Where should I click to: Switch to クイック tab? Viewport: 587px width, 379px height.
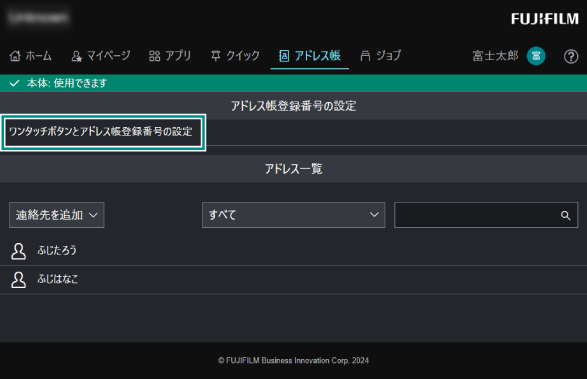[235, 56]
